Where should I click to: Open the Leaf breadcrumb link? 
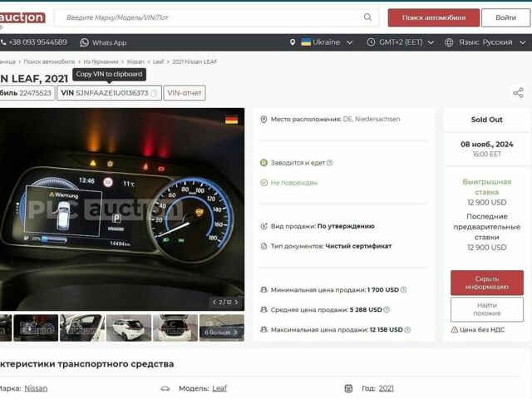[158, 62]
